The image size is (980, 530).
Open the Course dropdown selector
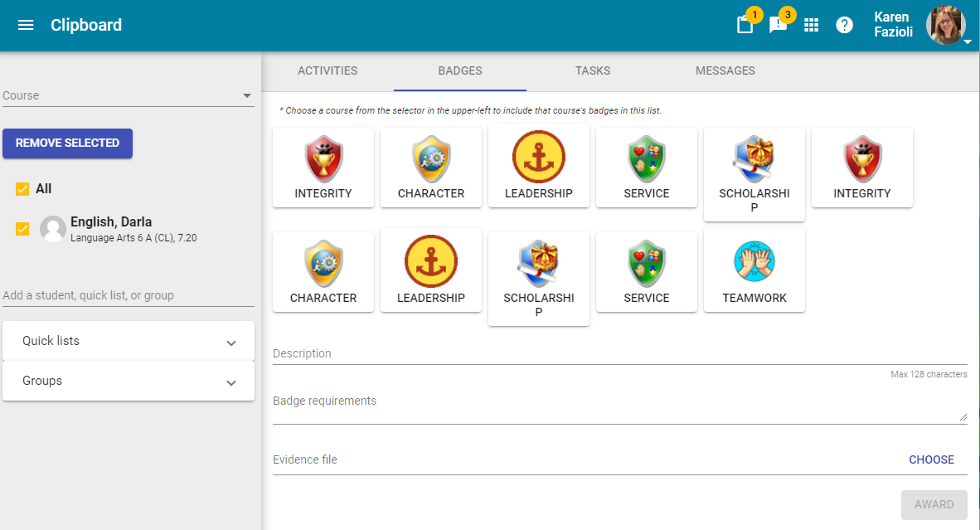[x=129, y=95]
